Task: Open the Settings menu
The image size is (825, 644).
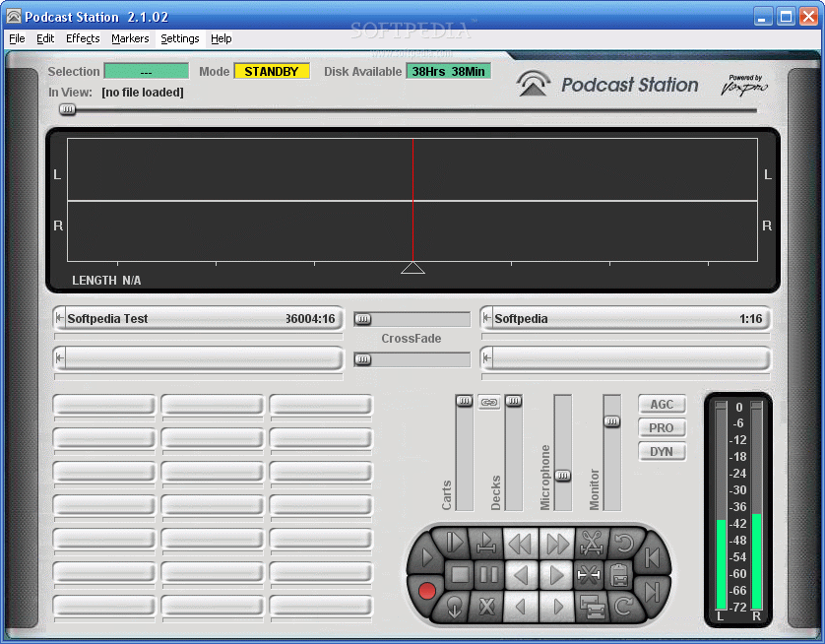Action: [180, 38]
